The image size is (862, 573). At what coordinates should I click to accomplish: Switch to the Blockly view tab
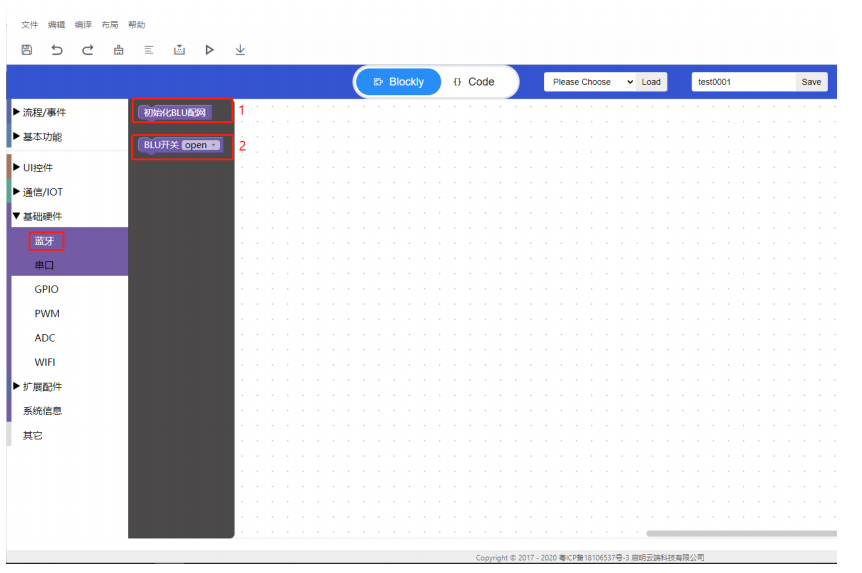point(399,82)
